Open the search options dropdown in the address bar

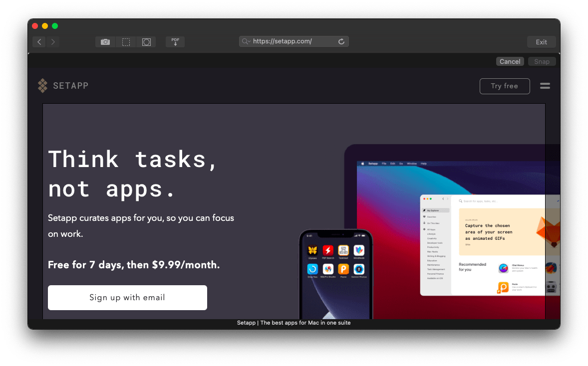tap(246, 41)
